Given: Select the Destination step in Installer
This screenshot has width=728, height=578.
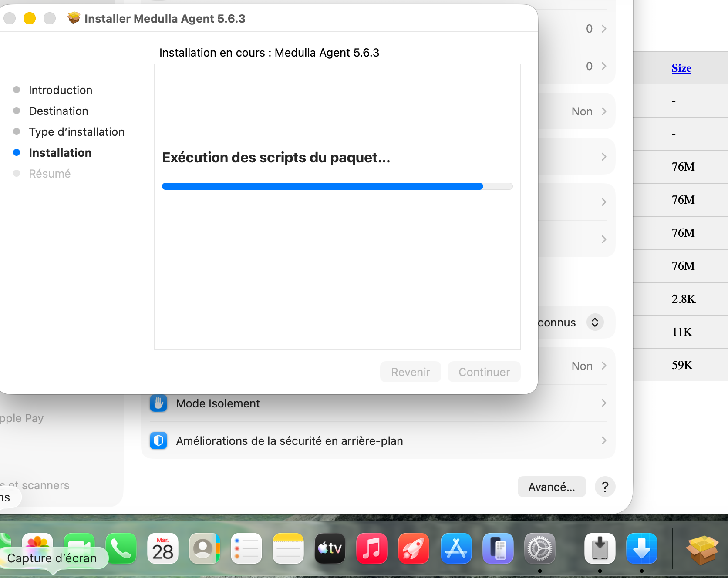Looking at the screenshot, I should (58, 111).
